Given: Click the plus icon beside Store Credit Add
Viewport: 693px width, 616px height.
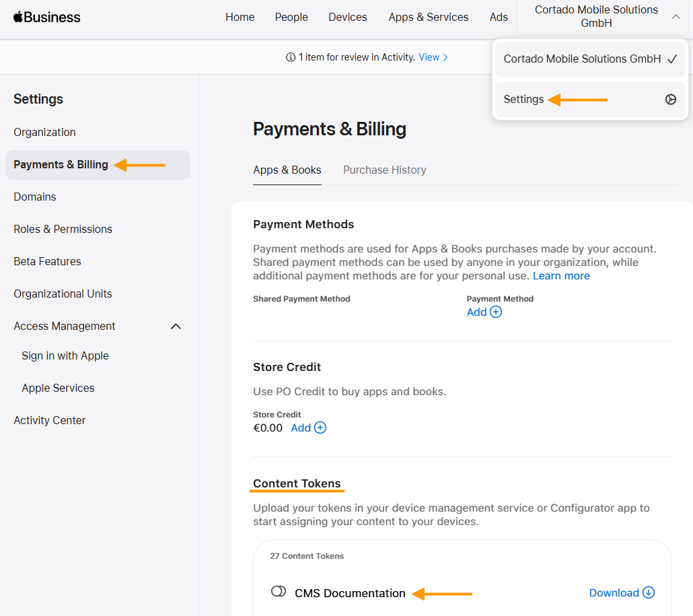Looking at the screenshot, I should coord(320,428).
